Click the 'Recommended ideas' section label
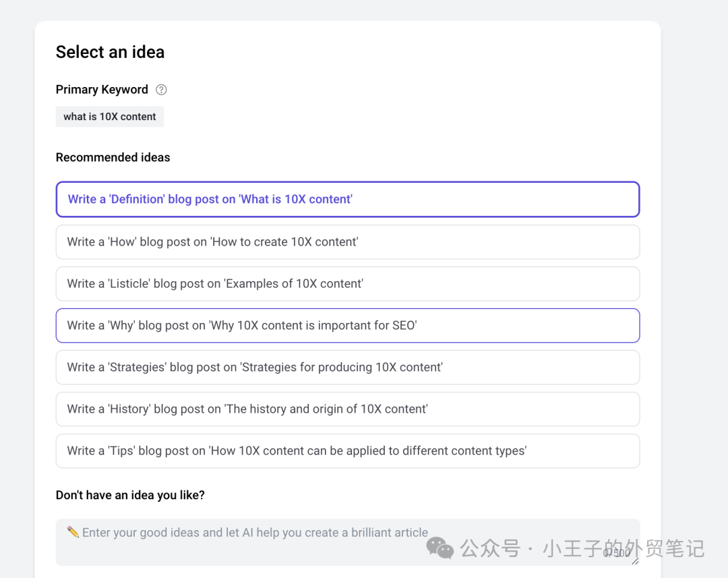 (x=113, y=157)
